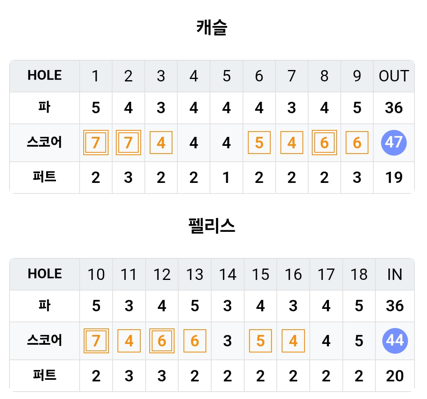Select hole 9 boxed score 6
The image size is (427, 399).
tap(357, 143)
